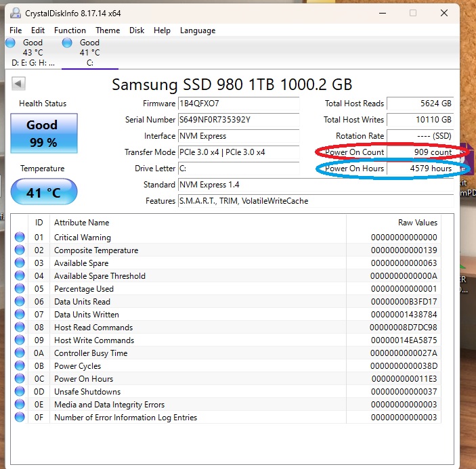The width and height of the screenshot is (476, 469).
Task: Close the CrystalDiskInfo window
Action: 444,13
